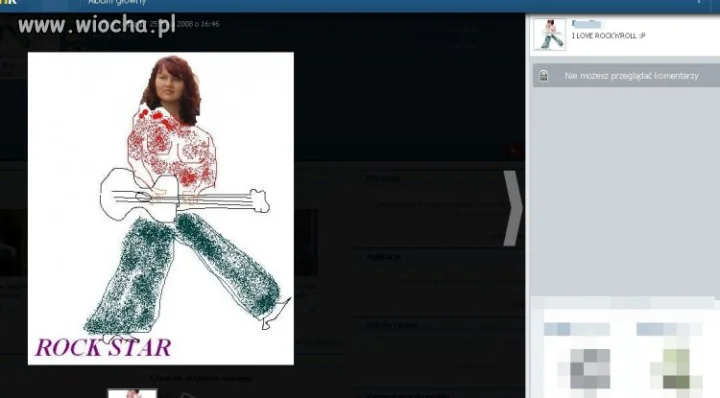This screenshot has height=398, width=720.
Task: Select the caption 'I LOVE ROCK'n'ROLL :P'
Action: coord(608,36)
